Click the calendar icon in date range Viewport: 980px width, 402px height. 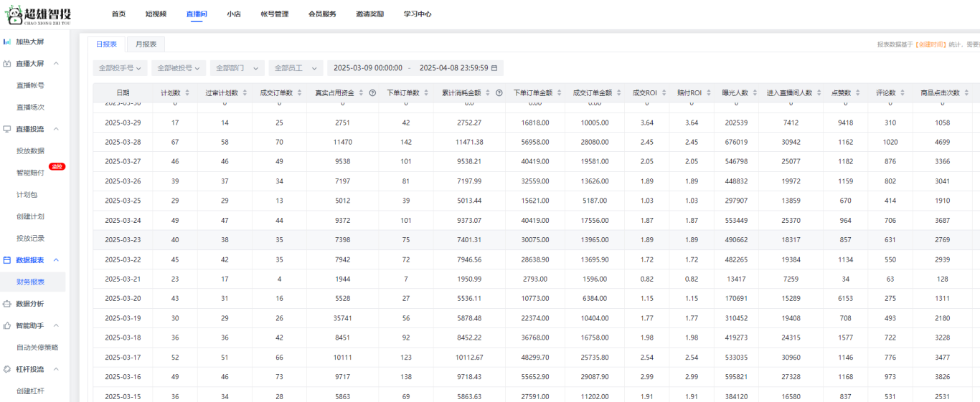pos(494,68)
